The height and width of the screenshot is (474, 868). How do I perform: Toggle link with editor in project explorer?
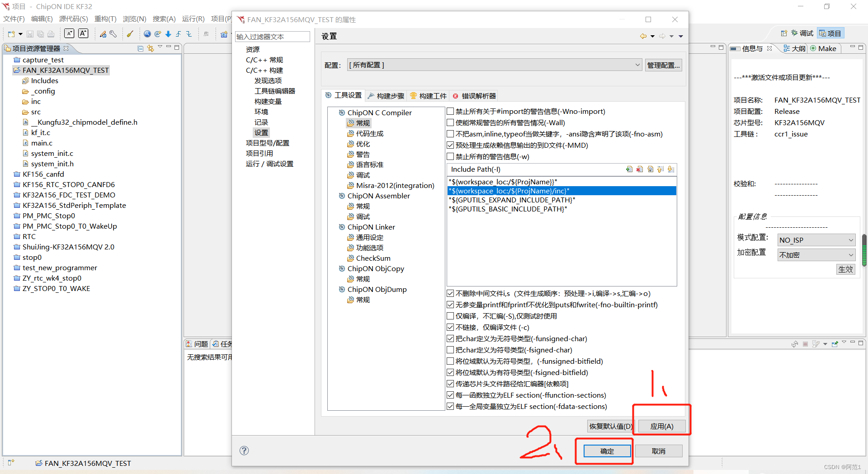[150, 48]
